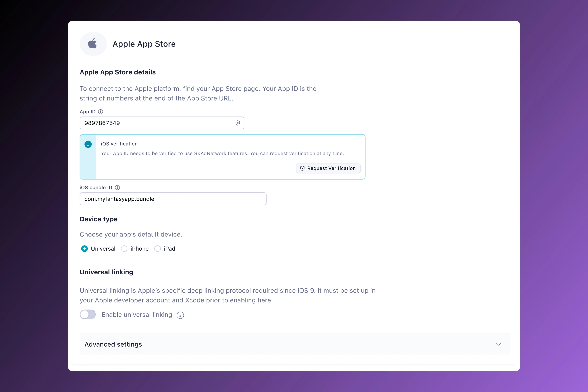588x392 pixels.
Task: Click the Apple logo icon
Action: point(93,44)
